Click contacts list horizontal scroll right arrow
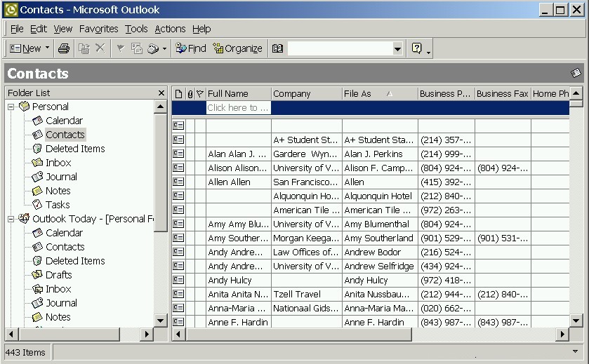 562,335
